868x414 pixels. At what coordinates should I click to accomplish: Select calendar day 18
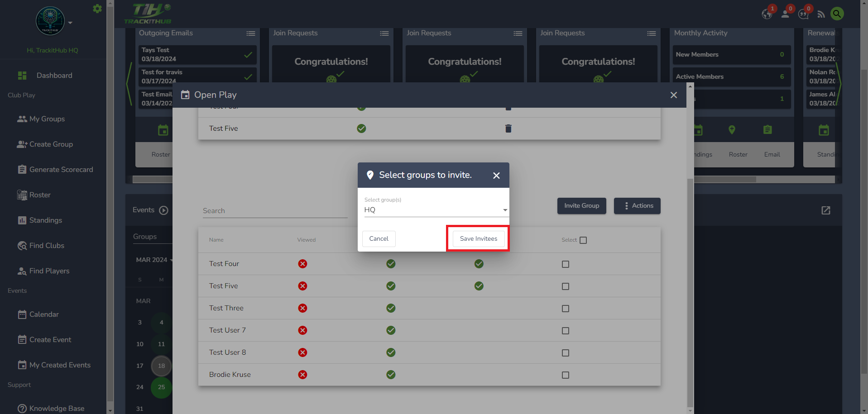pos(161,366)
